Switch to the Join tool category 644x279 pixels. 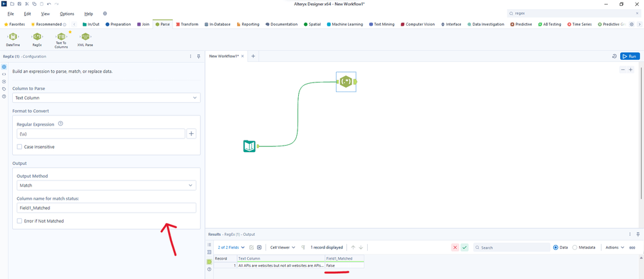[x=143, y=24]
